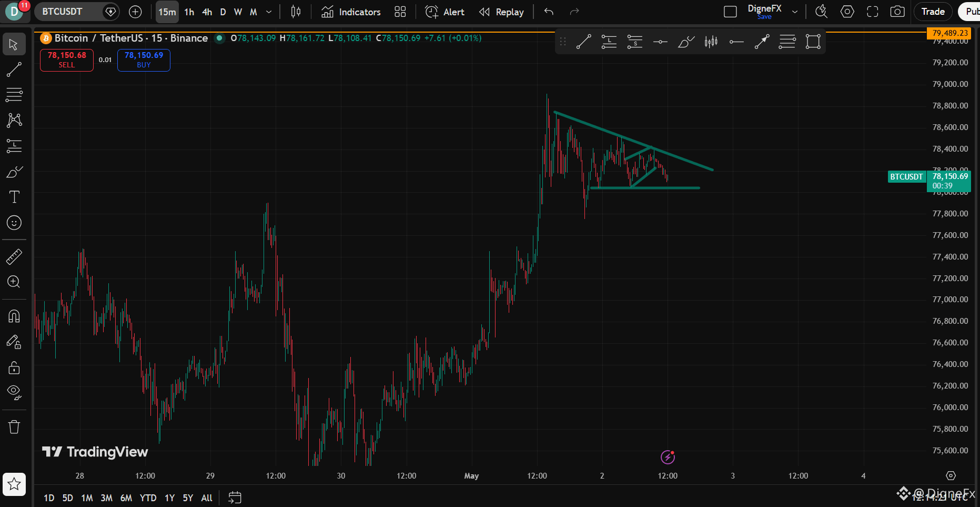Select the zoom in tool

coord(14,282)
